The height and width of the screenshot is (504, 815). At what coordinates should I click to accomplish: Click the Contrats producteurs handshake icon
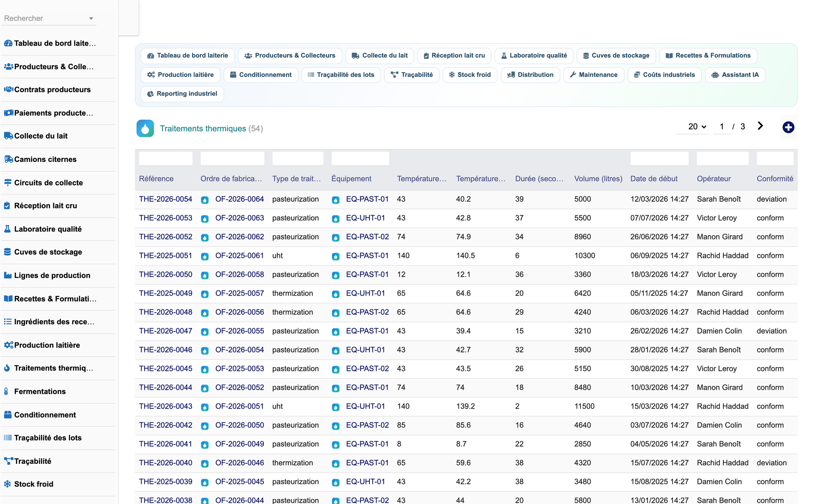pyautogui.click(x=8, y=90)
